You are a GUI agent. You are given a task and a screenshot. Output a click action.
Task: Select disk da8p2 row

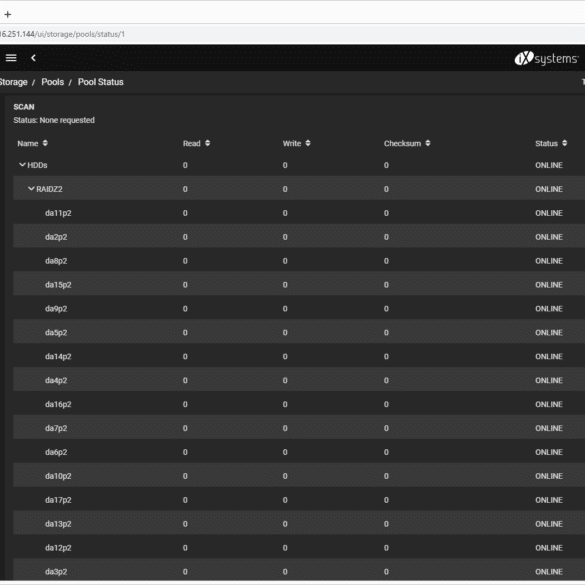tap(299, 261)
